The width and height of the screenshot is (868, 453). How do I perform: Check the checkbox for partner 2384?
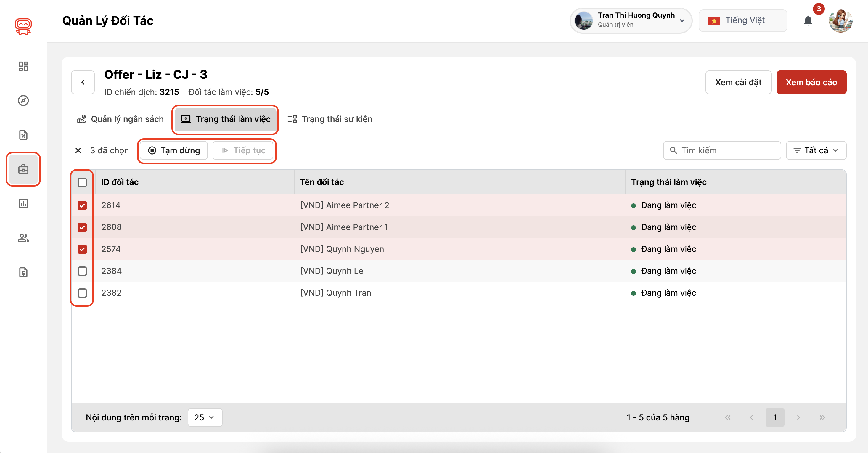pos(82,271)
